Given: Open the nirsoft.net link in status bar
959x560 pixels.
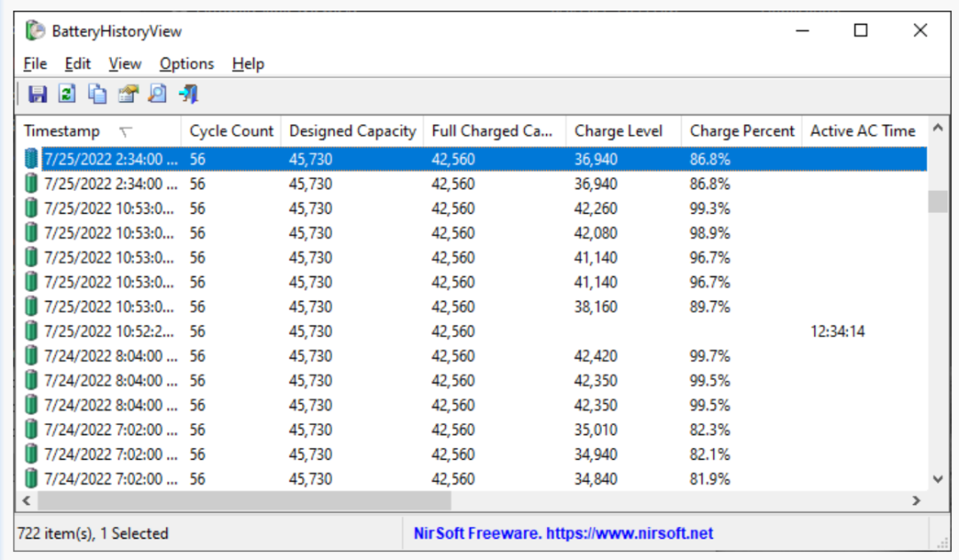Looking at the screenshot, I should pyautogui.click(x=563, y=533).
